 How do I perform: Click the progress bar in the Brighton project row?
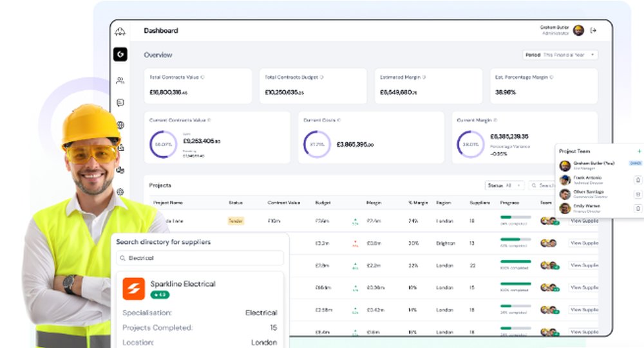(x=515, y=239)
